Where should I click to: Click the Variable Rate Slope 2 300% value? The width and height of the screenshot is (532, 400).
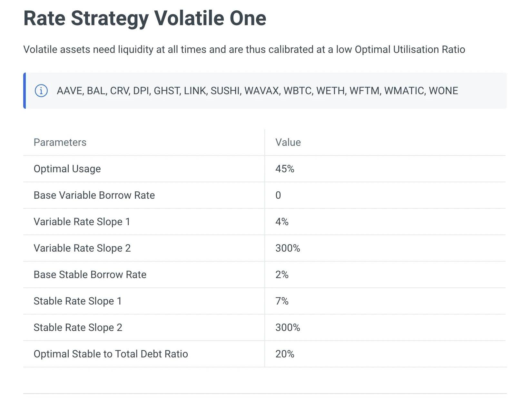pos(288,248)
